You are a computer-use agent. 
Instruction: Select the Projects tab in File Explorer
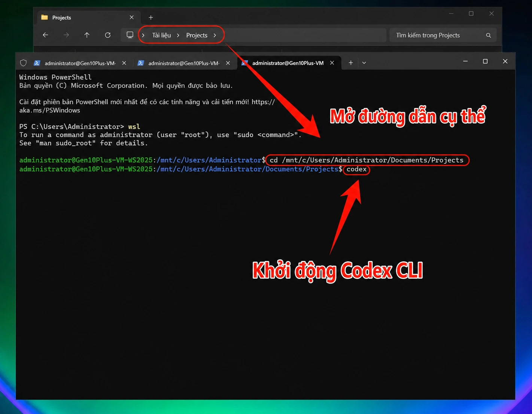(x=88, y=18)
